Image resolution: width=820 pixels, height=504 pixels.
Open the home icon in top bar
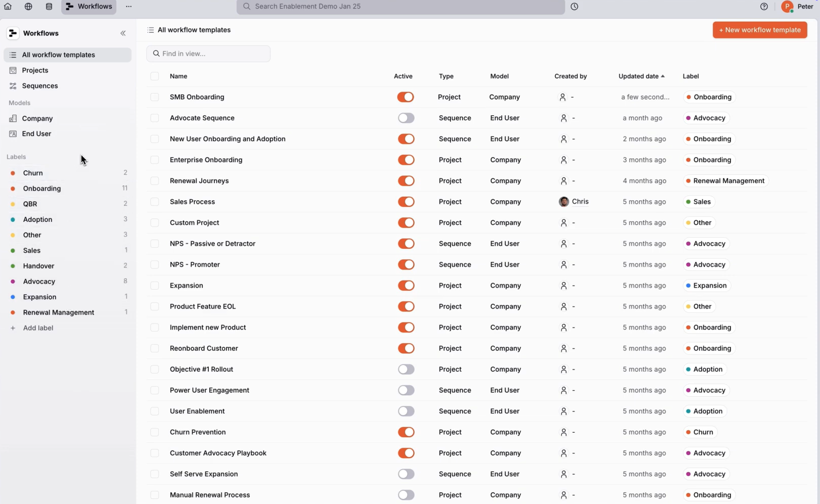click(8, 7)
